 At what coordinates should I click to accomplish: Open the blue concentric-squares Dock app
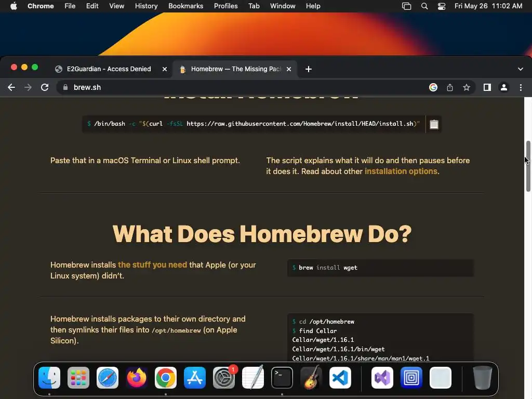(411, 378)
